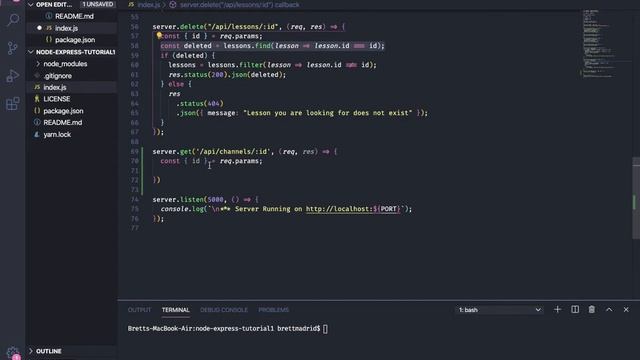The width and height of the screenshot is (640, 360).
Task: Click the '.status(404)' code text
Action: (x=200, y=104)
